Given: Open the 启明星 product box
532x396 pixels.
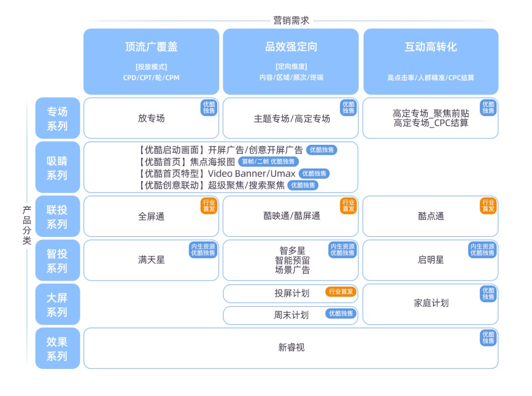Looking at the screenshot, I should tap(431, 260).
